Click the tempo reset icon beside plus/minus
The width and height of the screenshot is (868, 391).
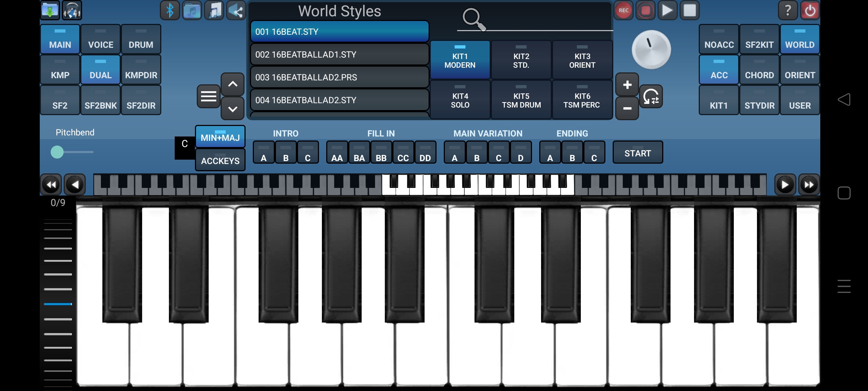tap(651, 96)
